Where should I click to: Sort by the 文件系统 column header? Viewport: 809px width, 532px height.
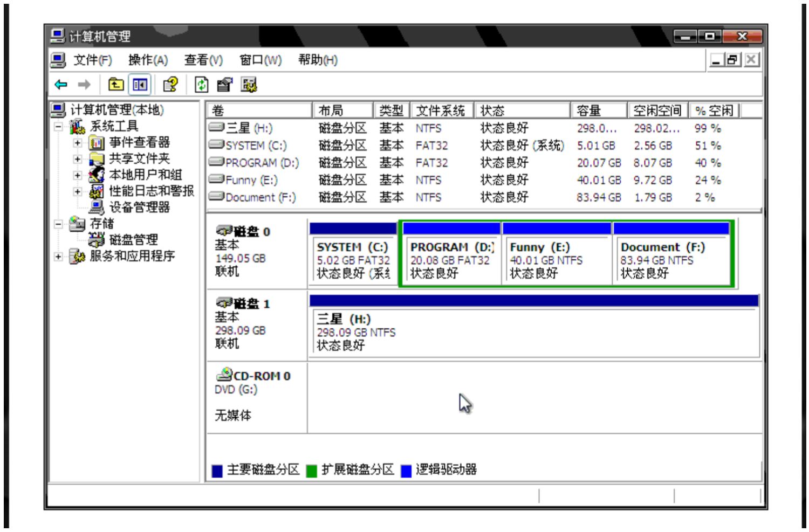click(442, 110)
